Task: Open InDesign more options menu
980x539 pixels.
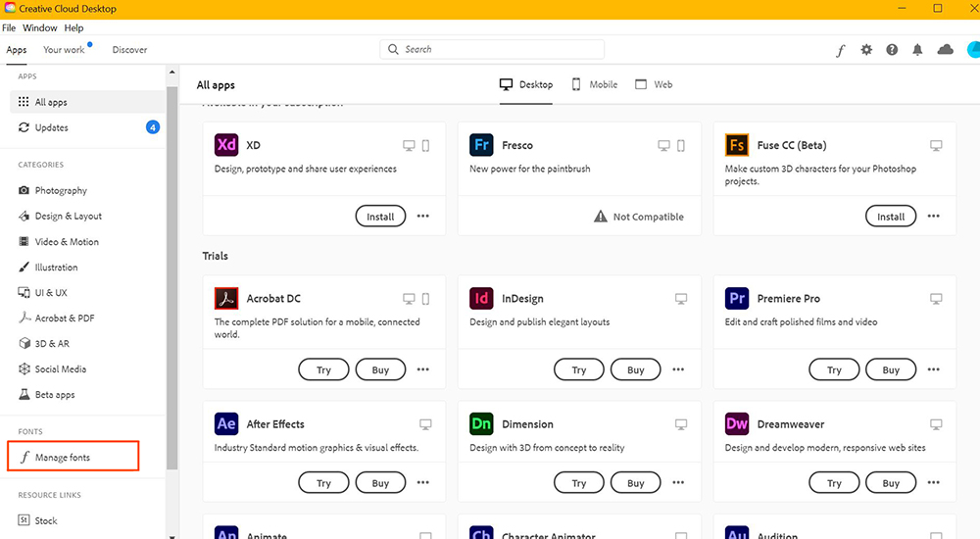Action: [678, 369]
